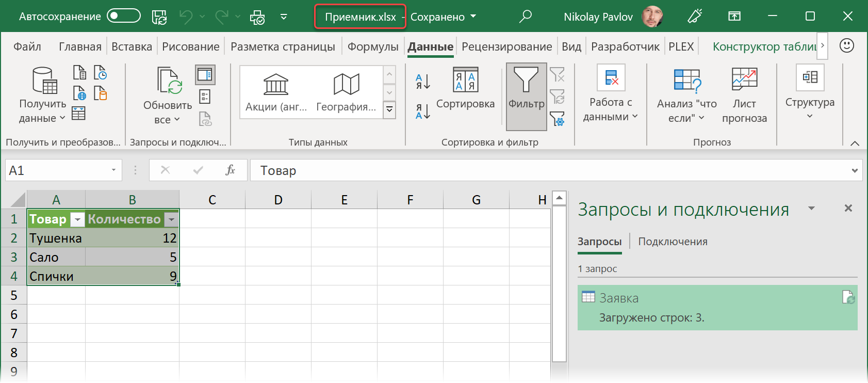Click the Get Data database icon
868x383 pixels.
[44, 81]
